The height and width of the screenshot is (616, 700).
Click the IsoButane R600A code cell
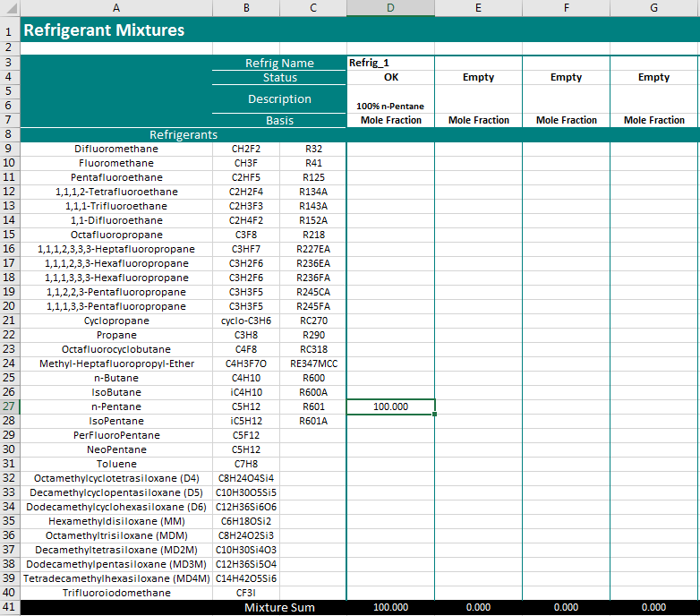point(313,392)
